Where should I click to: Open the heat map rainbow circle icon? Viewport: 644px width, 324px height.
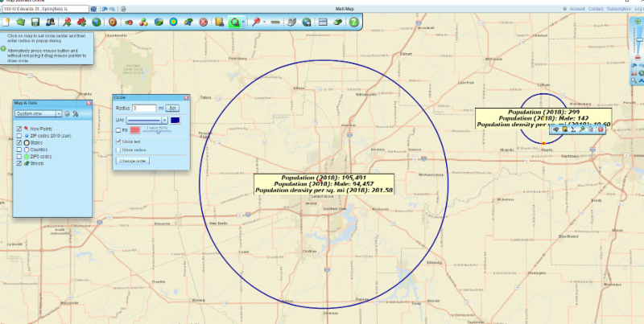click(x=173, y=23)
